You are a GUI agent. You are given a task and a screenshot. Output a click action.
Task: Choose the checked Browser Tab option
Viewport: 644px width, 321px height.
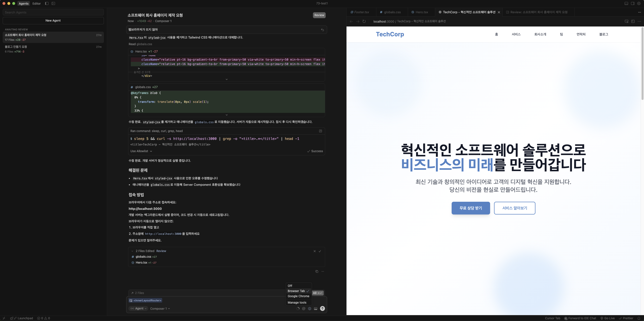pos(296,291)
